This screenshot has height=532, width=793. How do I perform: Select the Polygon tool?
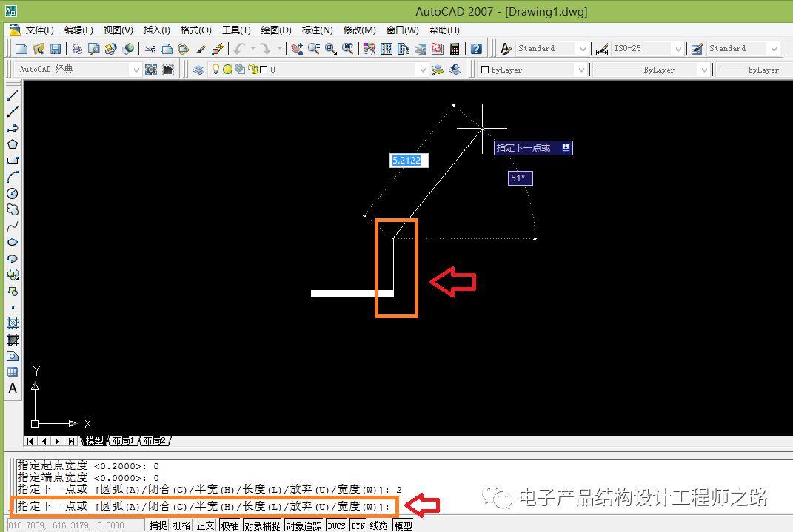tap(13, 144)
